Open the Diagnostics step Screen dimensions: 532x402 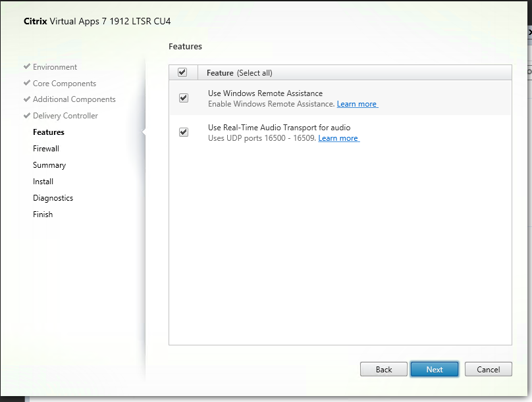coord(53,198)
